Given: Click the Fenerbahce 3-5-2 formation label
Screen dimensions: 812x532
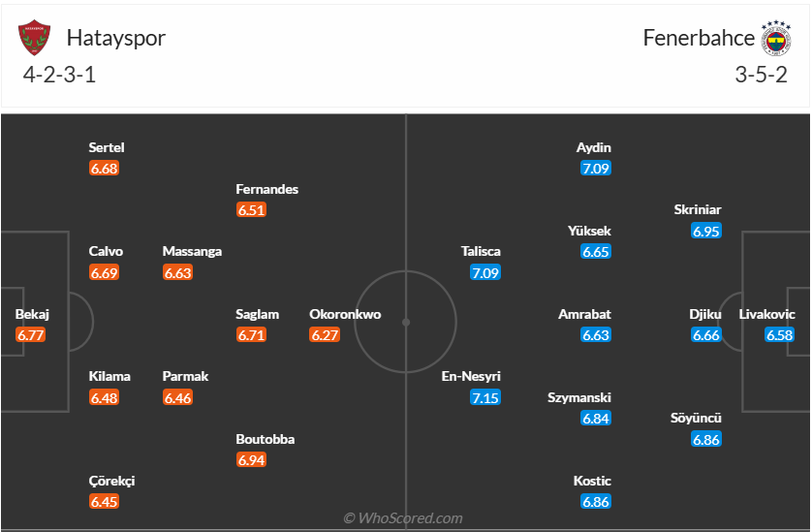Looking at the screenshot, I should [761, 76].
